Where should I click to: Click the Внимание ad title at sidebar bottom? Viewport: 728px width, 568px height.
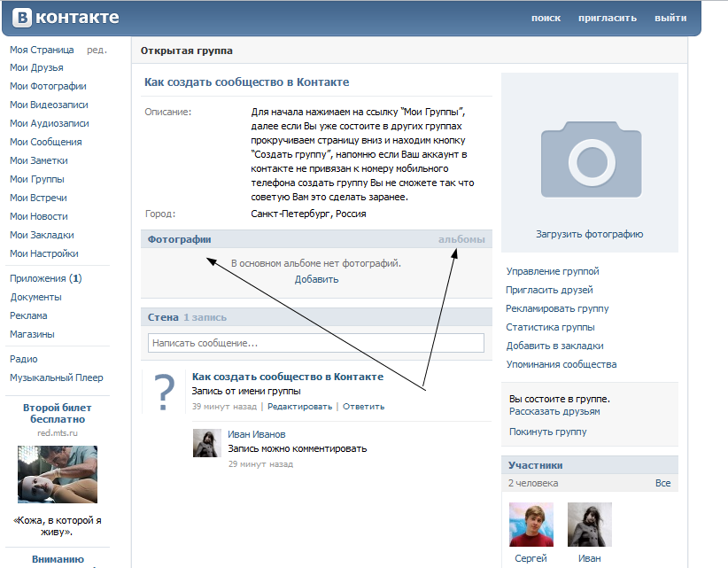(x=58, y=560)
